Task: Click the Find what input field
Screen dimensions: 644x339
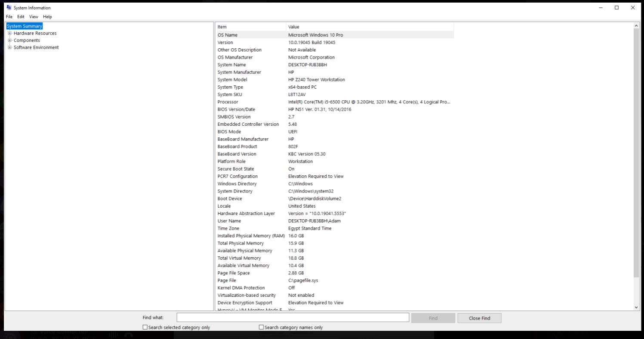Action: coord(293,317)
